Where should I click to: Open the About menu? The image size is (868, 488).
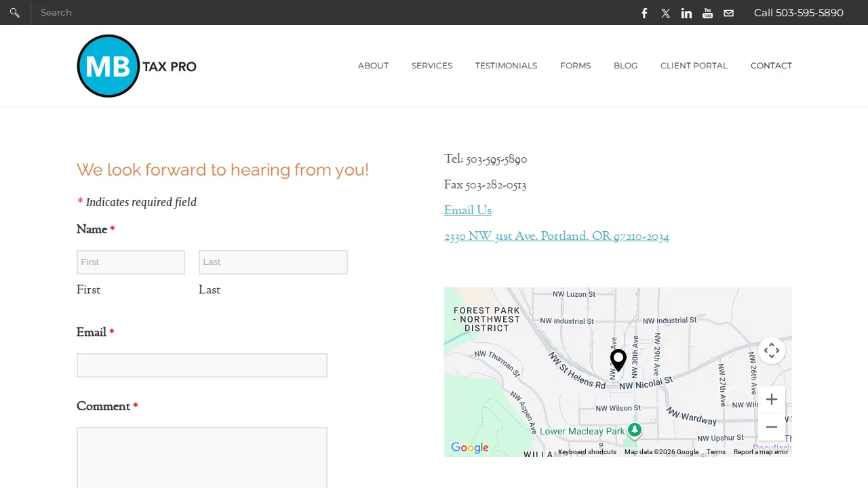click(x=373, y=66)
